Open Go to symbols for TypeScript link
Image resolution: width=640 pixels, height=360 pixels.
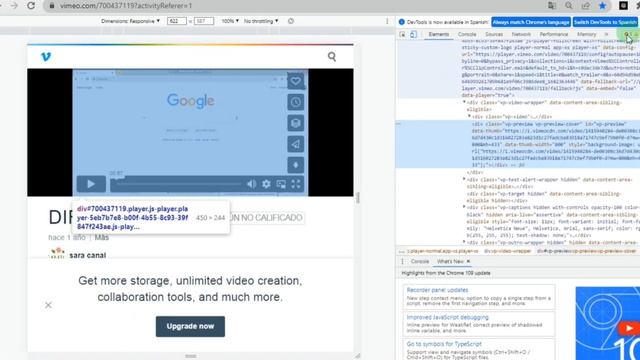[444, 344]
